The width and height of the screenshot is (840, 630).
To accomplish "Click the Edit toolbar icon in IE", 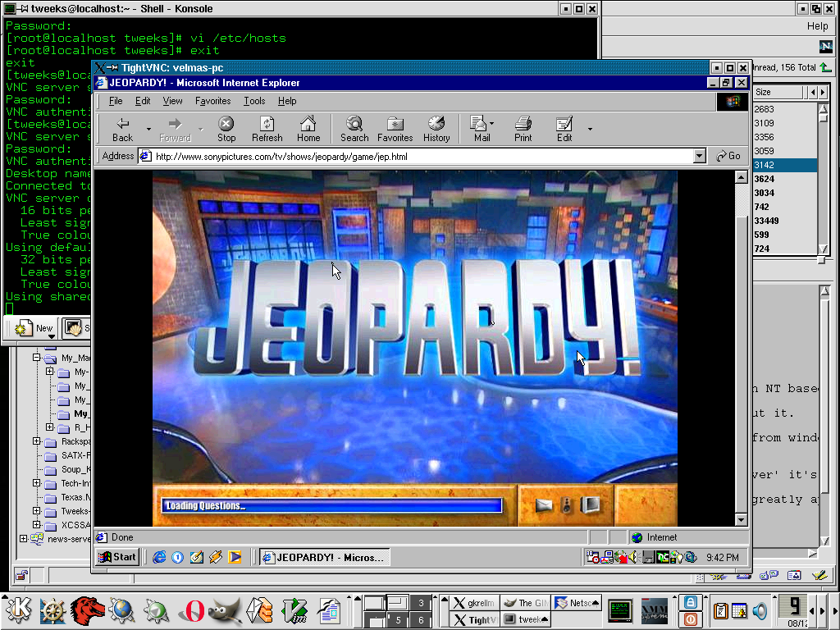I will [564, 129].
